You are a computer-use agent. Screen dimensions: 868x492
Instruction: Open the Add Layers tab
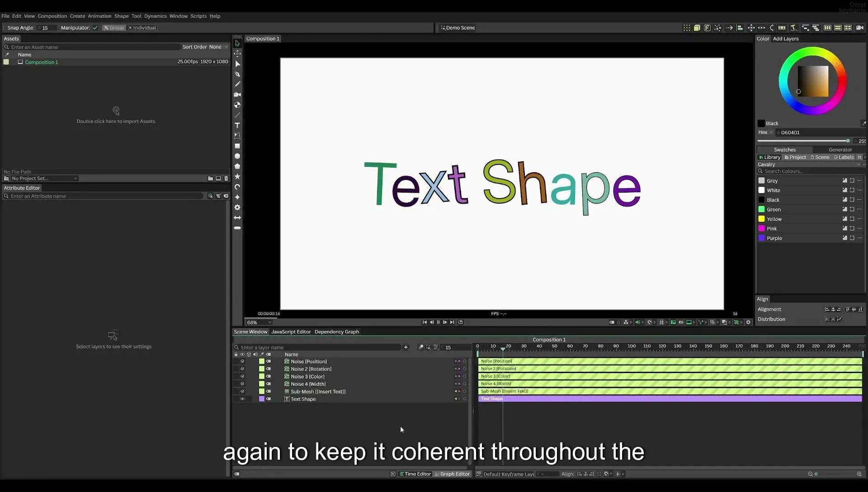786,39
